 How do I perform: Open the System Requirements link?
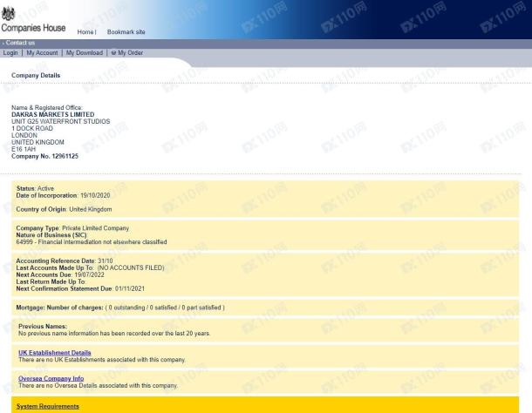[x=47, y=406]
